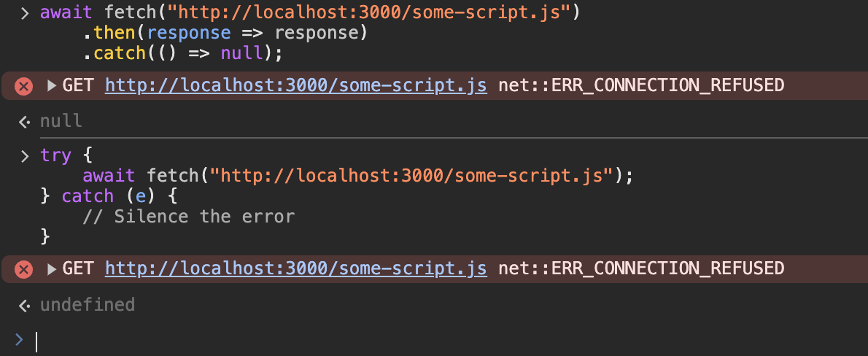Click the prompt chevron before the await fetch command
This screenshot has height=356, width=868.
[24, 12]
